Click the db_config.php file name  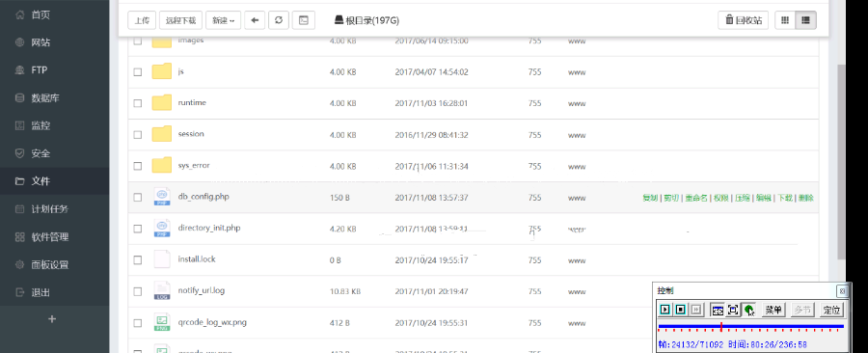coord(203,197)
